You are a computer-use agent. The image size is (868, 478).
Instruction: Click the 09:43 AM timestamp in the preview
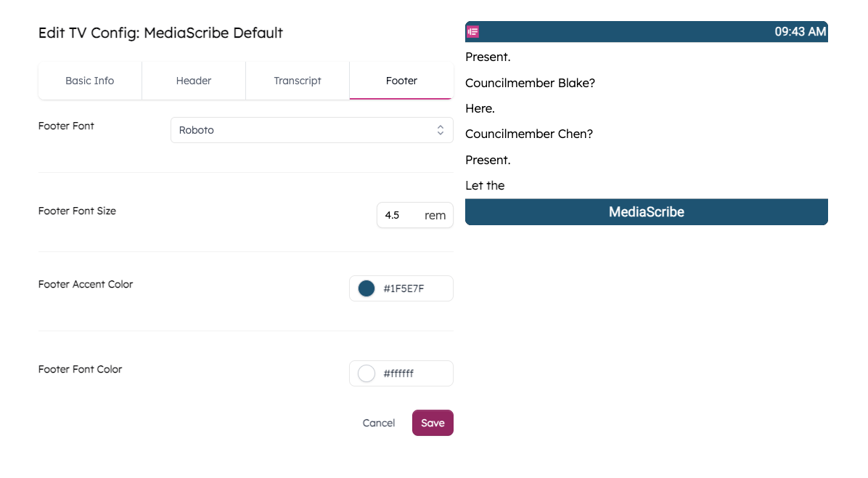coord(801,31)
